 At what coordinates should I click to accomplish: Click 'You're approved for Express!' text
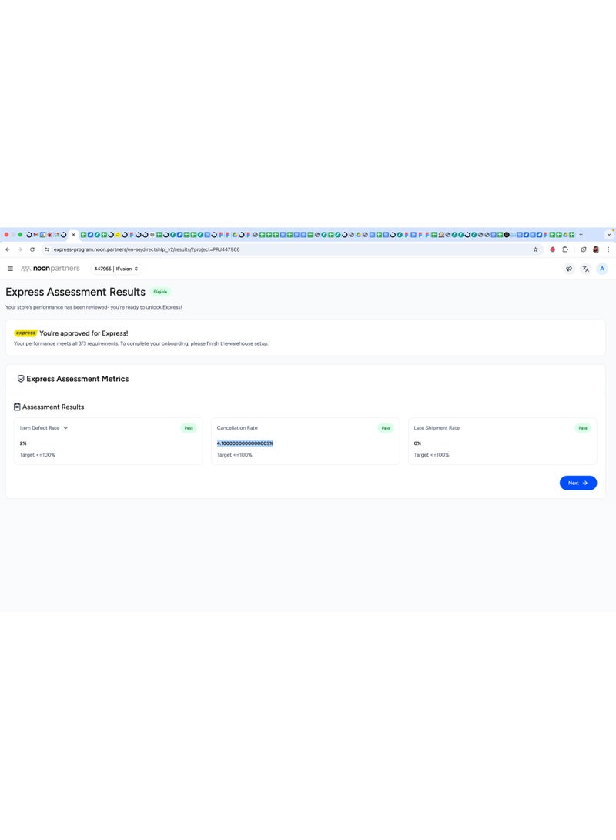tap(84, 333)
